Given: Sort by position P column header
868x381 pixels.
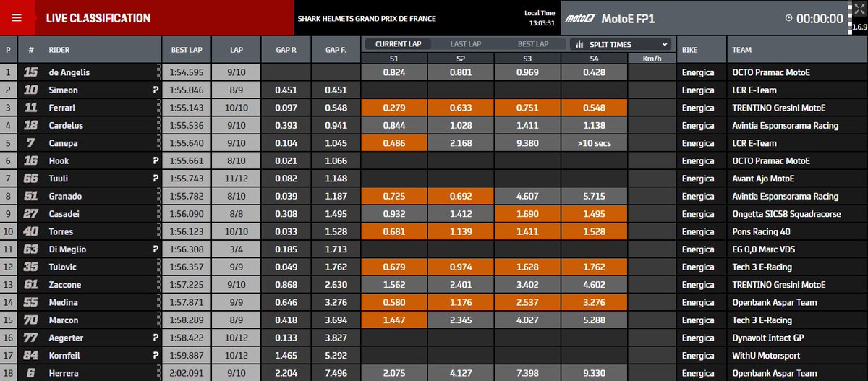Looking at the screenshot, I should pos(9,50).
